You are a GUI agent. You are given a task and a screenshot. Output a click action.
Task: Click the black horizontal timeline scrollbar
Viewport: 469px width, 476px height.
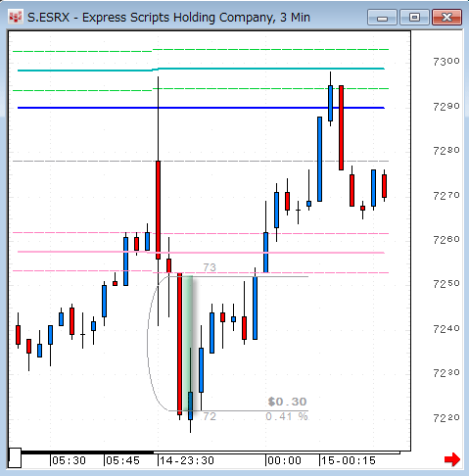(x=87, y=452)
